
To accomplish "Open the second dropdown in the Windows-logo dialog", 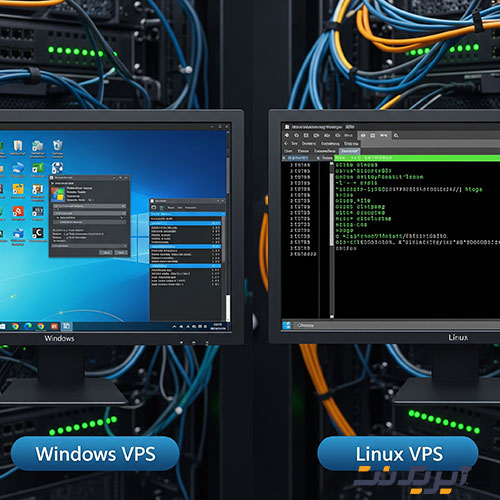I will coord(89,213).
